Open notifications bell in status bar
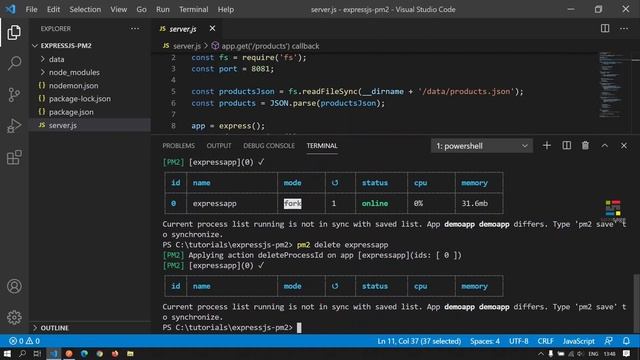 [626, 341]
